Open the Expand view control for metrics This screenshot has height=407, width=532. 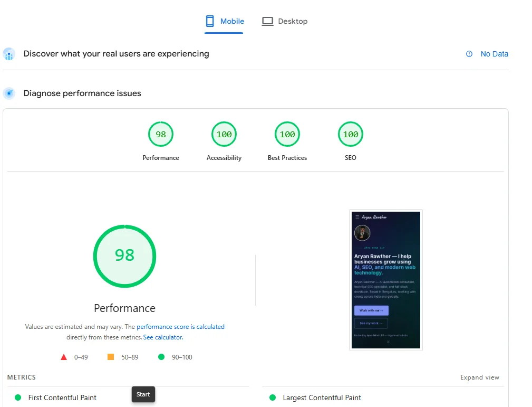[x=479, y=377]
